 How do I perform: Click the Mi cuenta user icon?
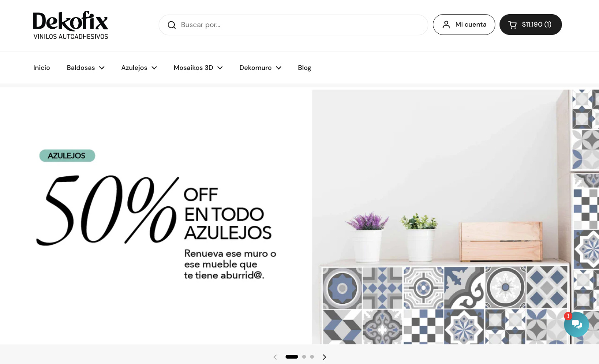tap(446, 25)
